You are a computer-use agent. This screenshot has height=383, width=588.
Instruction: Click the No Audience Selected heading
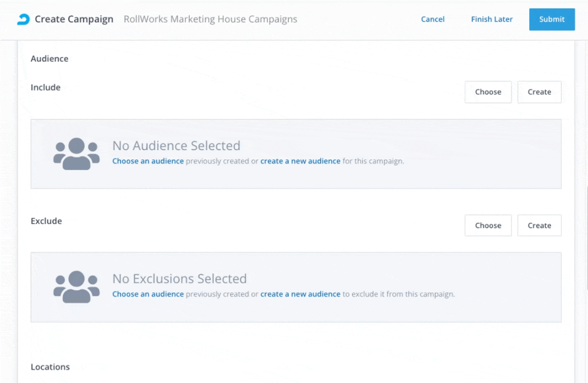pos(176,145)
